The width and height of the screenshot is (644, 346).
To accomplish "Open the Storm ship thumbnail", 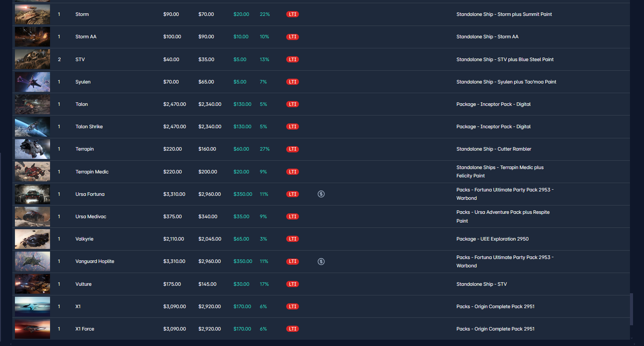I will click(x=32, y=14).
